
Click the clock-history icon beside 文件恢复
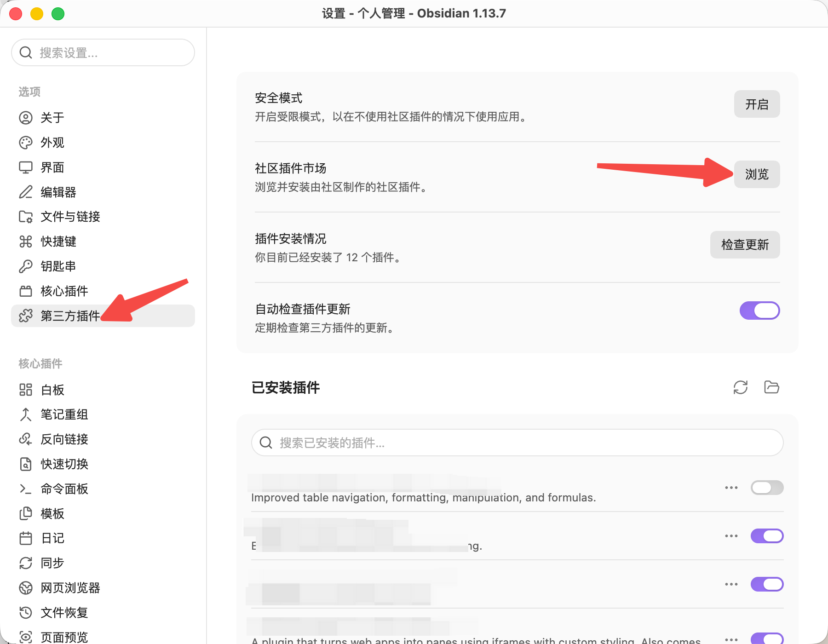click(26, 613)
